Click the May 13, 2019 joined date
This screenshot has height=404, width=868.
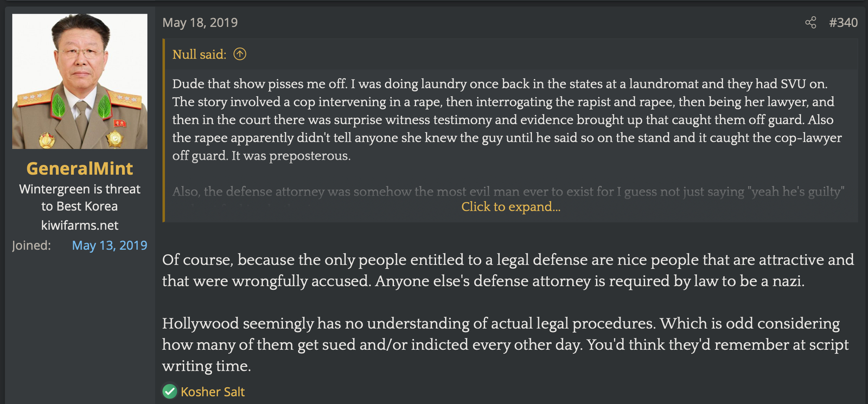pyautogui.click(x=110, y=245)
